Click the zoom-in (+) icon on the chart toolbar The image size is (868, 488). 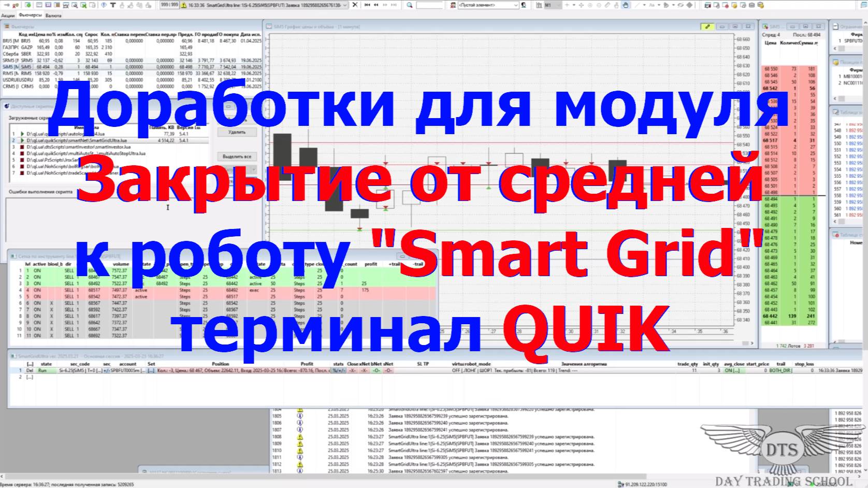[567, 5]
